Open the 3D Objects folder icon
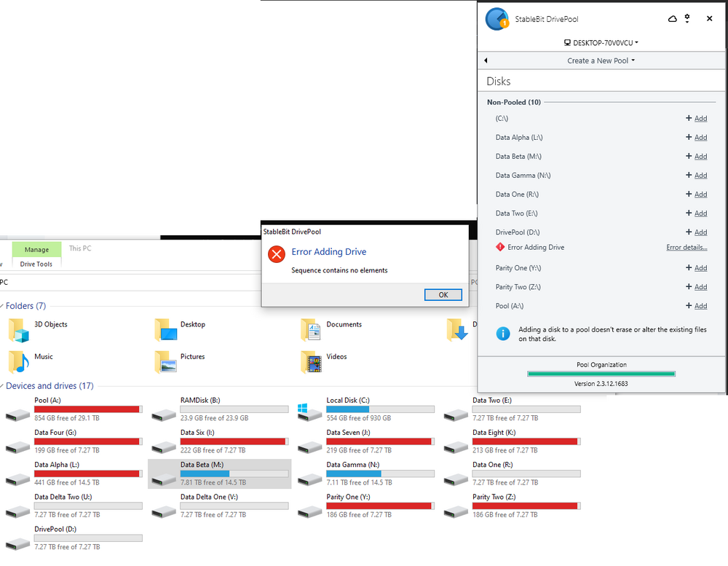 coord(19,330)
